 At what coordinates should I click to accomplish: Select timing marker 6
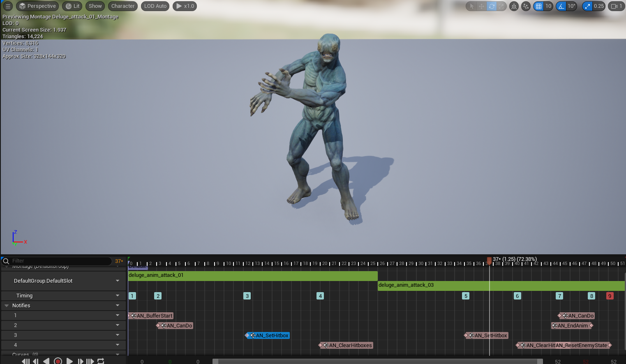pos(517,296)
